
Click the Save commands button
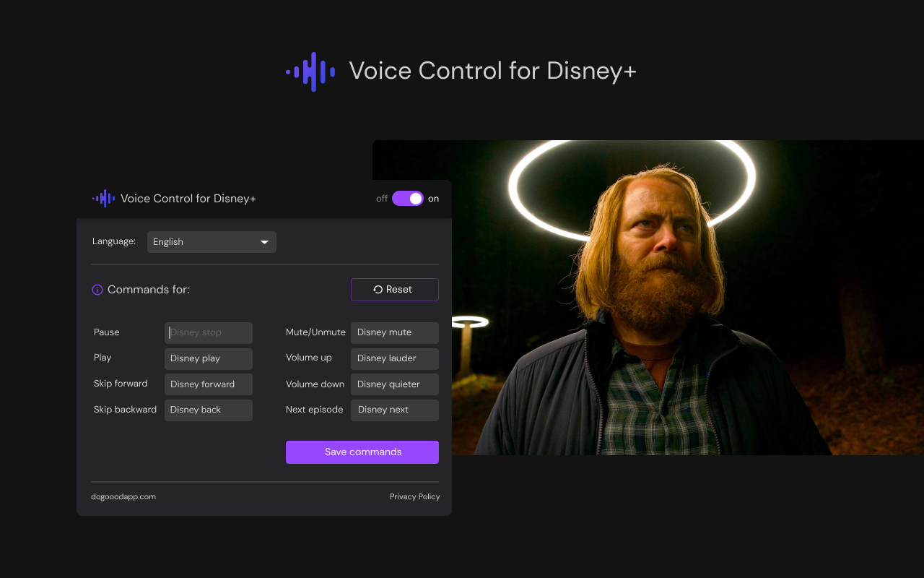tap(362, 452)
